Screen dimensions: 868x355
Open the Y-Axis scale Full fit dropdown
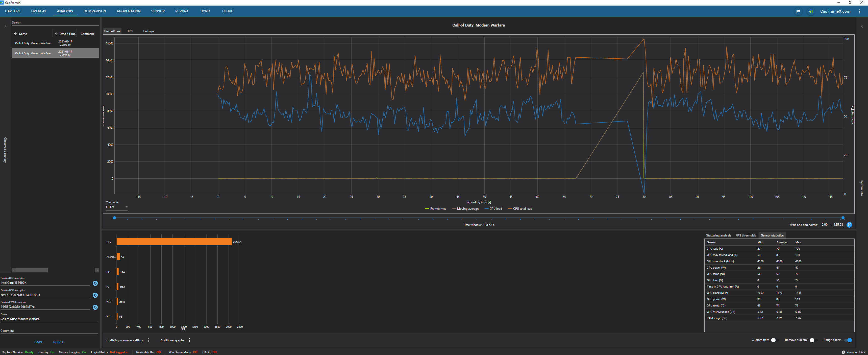coord(117,207)
